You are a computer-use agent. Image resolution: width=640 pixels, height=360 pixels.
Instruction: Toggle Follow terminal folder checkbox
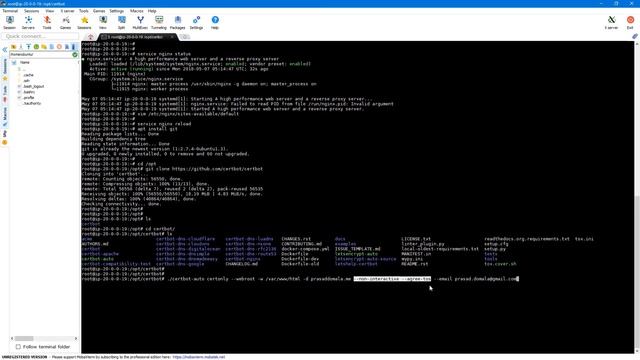[x=18, y=347]
